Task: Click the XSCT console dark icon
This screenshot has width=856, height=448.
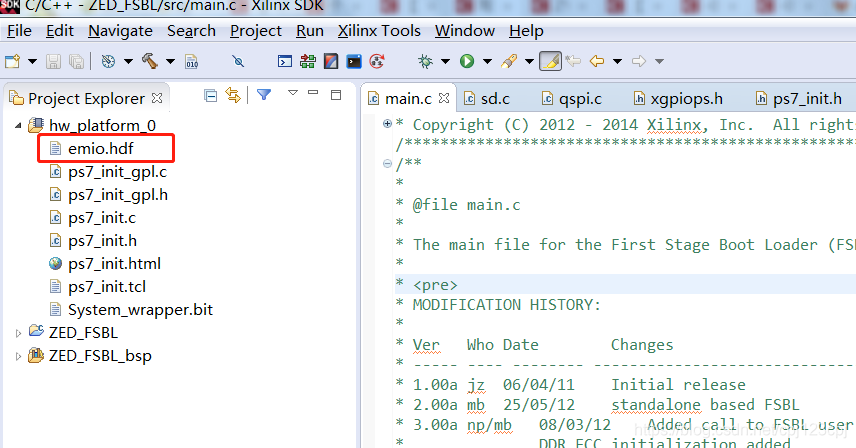Action: 354,61
